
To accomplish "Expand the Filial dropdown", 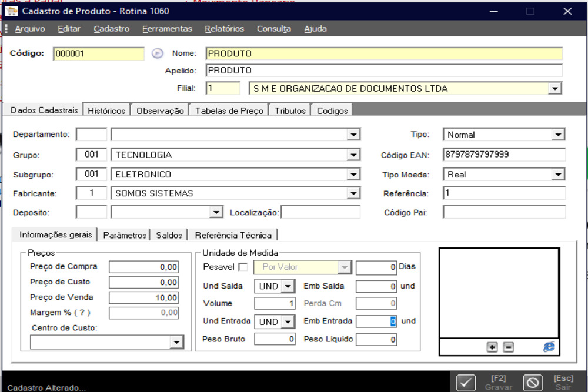I will pyautogui.click(x=554, y=89).
